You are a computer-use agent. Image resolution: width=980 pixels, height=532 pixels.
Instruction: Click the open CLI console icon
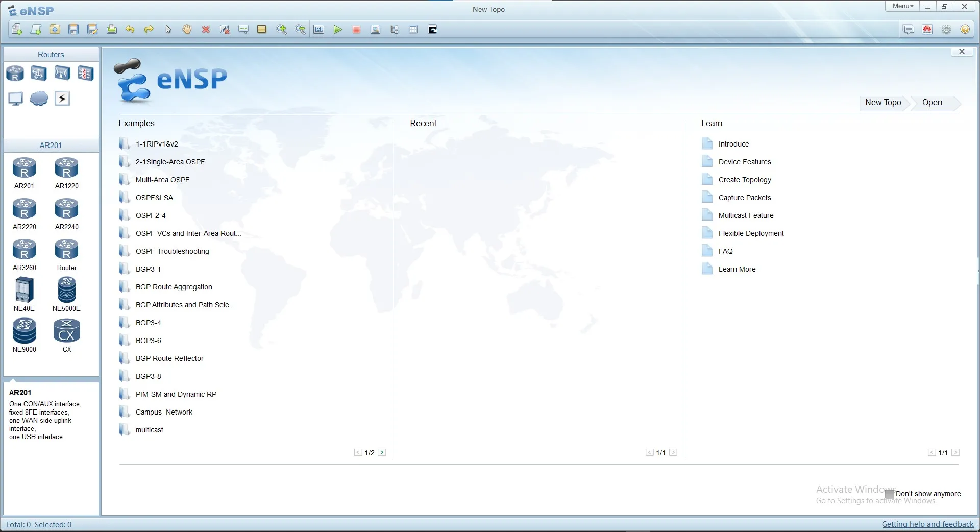point(432,29)
